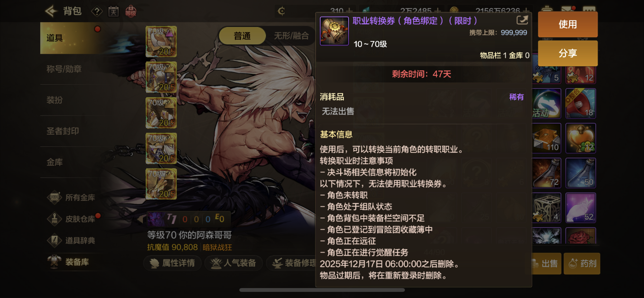Image resolution: width=644 pixels, height=298 pixels.
Task: Select the treasure chest item showing 110
Action: click(x=546, y=138)
